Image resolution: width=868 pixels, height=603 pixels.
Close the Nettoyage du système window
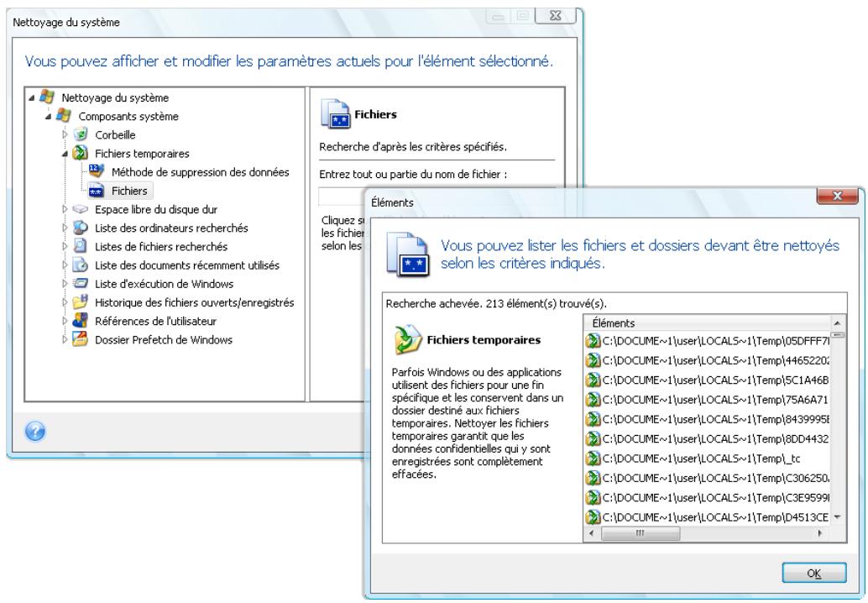click(555, 15)
